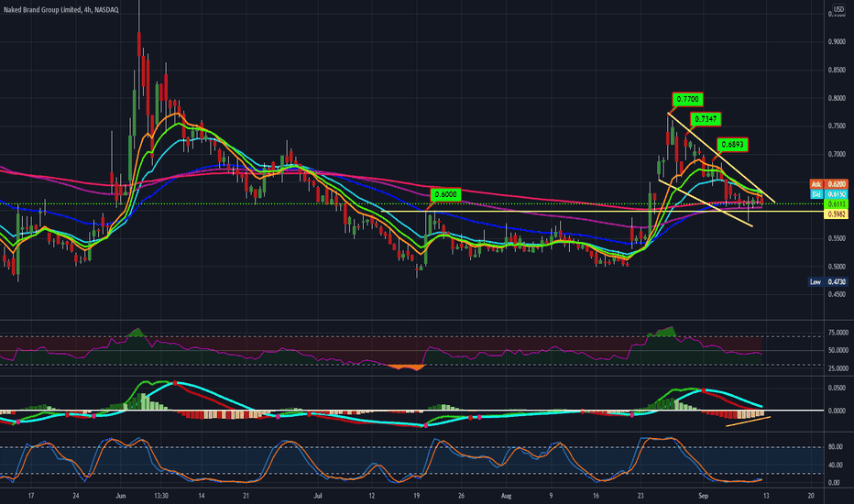The width and height of the screenshot is (854, 504).
Task: Click the yellow 0.5982 horizontal line price tag
Action: [837, 214]
